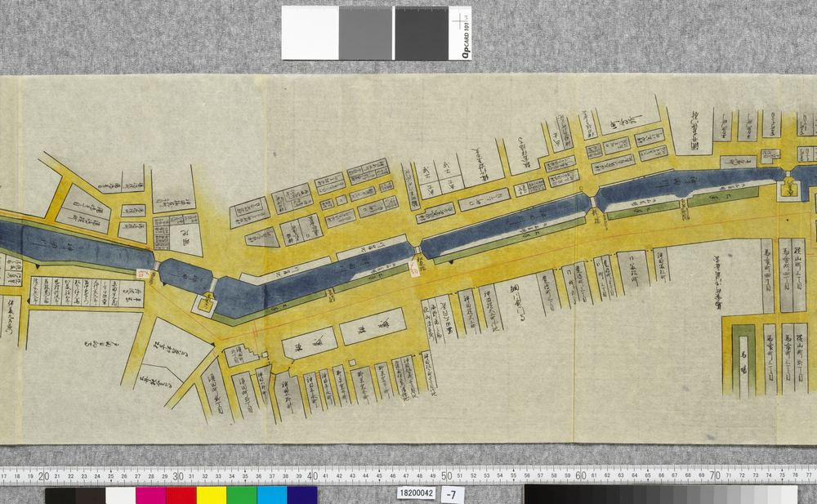817x504 pixels.
Task: Pick the mid-gray patch on the QPcard
Action: click(366, 33)
